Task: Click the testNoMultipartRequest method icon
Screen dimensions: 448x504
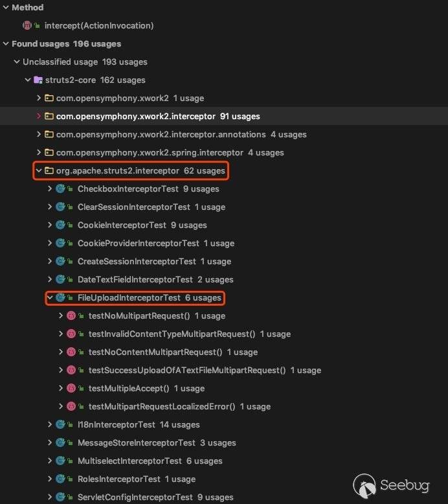Action: point(71,316)
